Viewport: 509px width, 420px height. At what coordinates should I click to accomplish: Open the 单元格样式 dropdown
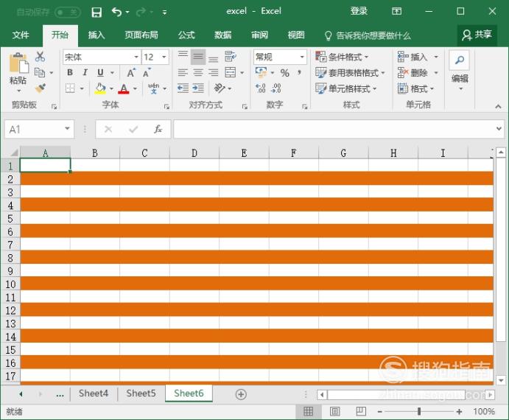coord(346,88)
